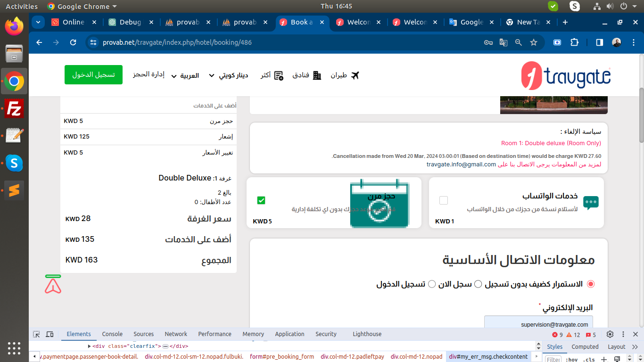Expand the div clearfix node in Elements
This screenshot has width=644, height=362.
point(89,346)
